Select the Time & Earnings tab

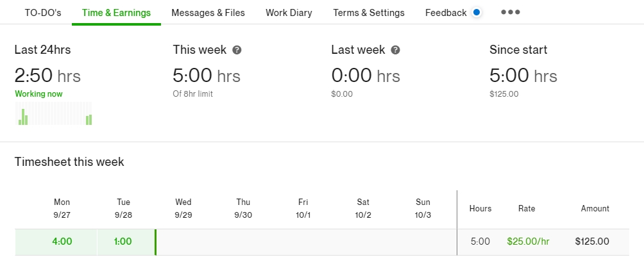[x=116, y=13]
